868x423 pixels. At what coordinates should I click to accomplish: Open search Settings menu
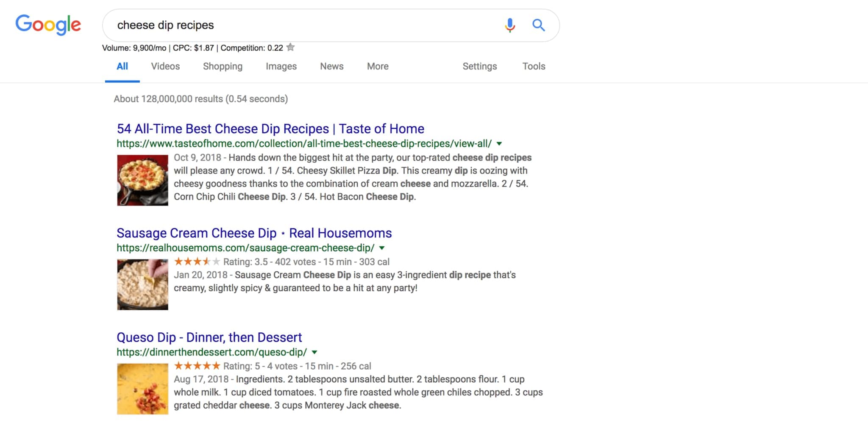point(479,67)
